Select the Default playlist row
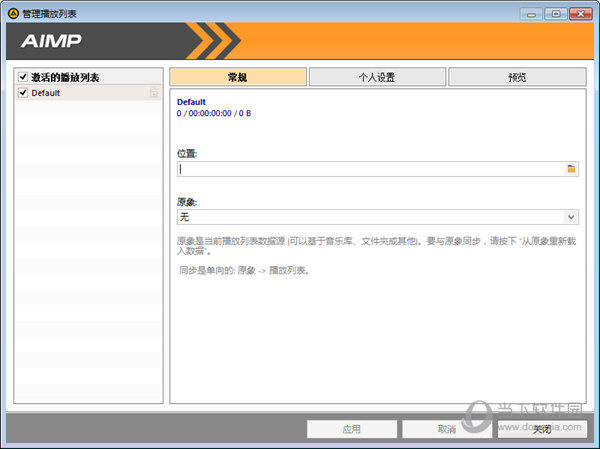The width and height of the screenshot is (600, 449). (88, 93)
